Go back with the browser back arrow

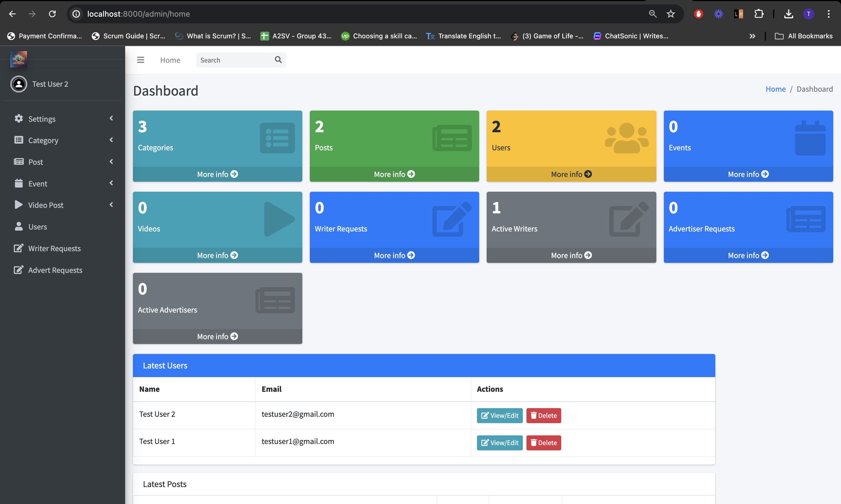[x=12, y=14]
